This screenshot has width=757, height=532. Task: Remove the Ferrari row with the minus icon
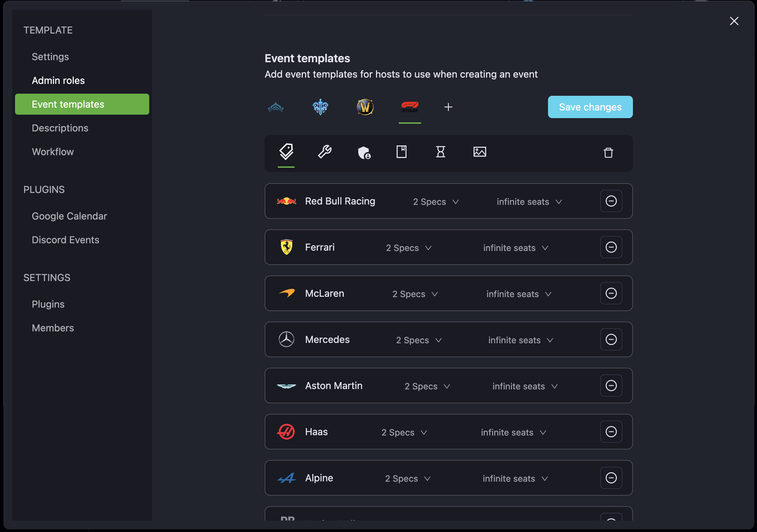pyautogui.click(x=611, y=247)
